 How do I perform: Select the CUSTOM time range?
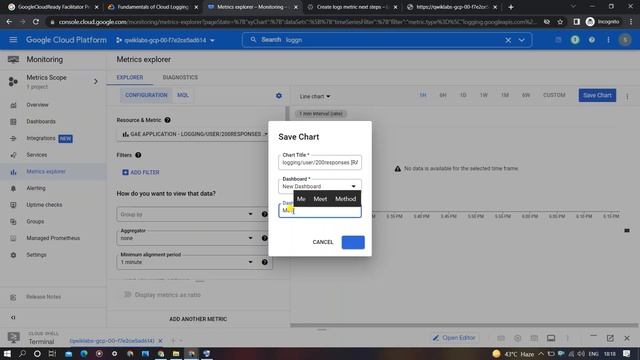[554, 95]
